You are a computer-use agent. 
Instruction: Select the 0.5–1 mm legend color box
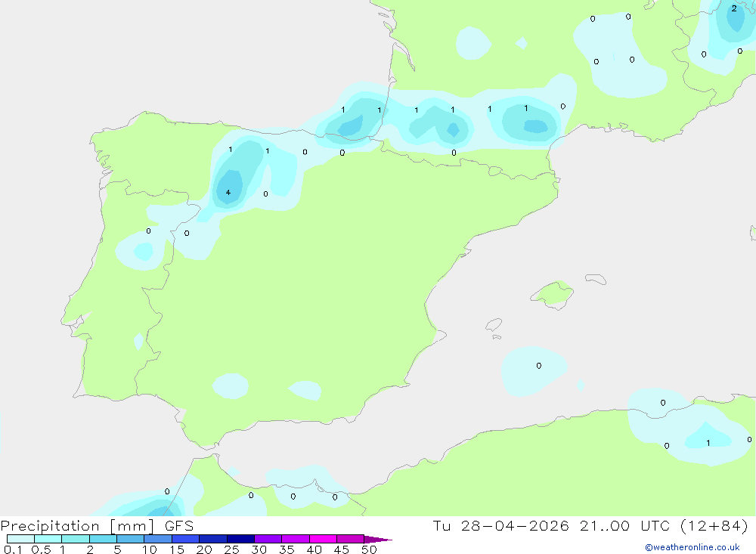tap(48, 539)
